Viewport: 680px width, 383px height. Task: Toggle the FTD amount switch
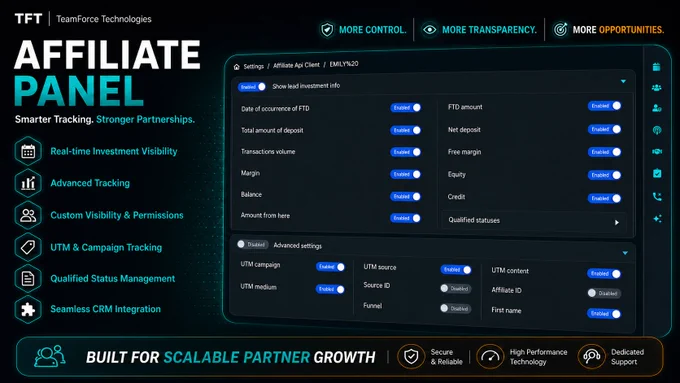[605, 106]
